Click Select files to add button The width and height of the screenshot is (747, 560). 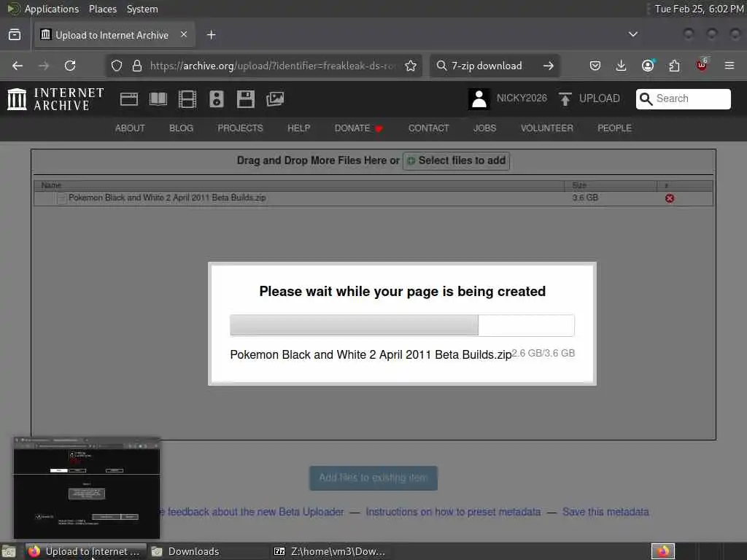coord(456,161)
